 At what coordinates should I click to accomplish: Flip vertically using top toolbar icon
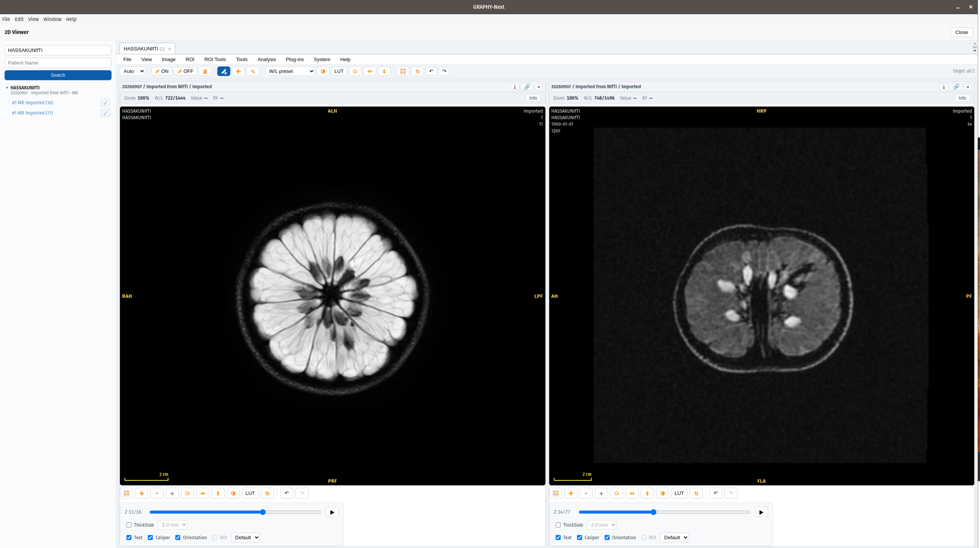[384, 71]
